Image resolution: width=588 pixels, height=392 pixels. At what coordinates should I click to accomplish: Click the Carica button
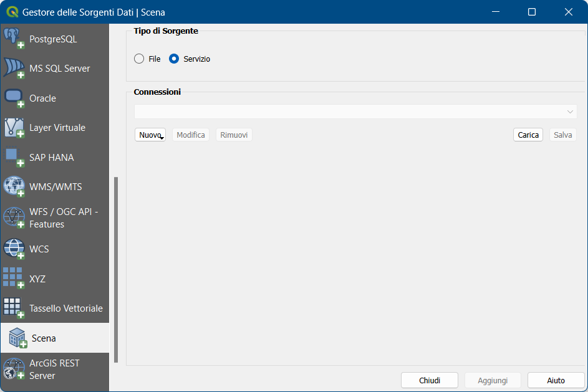pyautogui.click(x=528, y=135)
